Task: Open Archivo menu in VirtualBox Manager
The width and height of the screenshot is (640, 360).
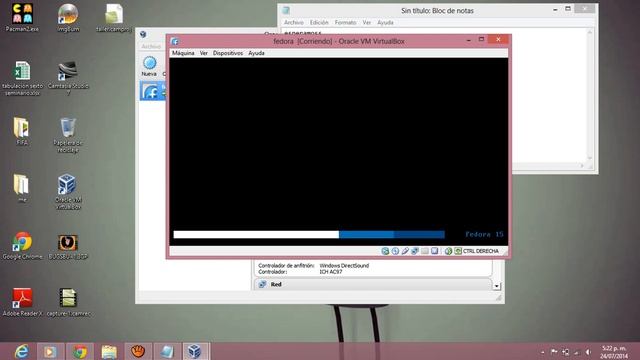Action: [x=151, y=47]
